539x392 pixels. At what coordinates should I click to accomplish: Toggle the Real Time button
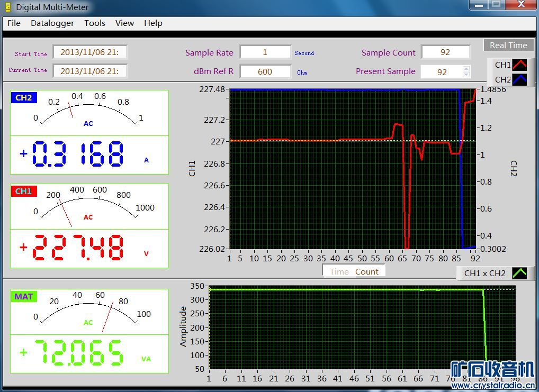click(x=508, y=45)
